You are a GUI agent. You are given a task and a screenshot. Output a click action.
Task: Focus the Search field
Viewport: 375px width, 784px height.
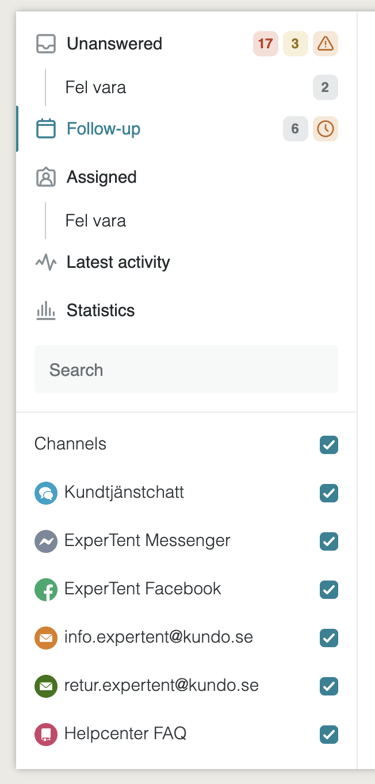(186, 369)
